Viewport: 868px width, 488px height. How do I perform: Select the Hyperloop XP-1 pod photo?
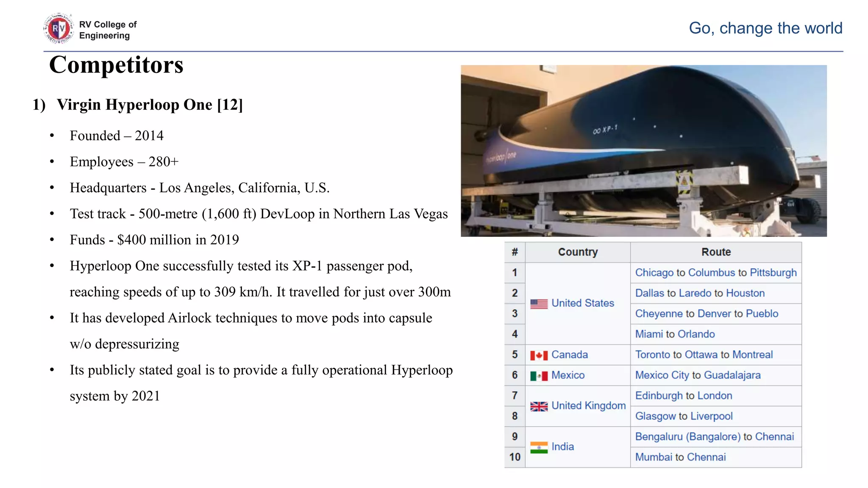pos(643,151)
